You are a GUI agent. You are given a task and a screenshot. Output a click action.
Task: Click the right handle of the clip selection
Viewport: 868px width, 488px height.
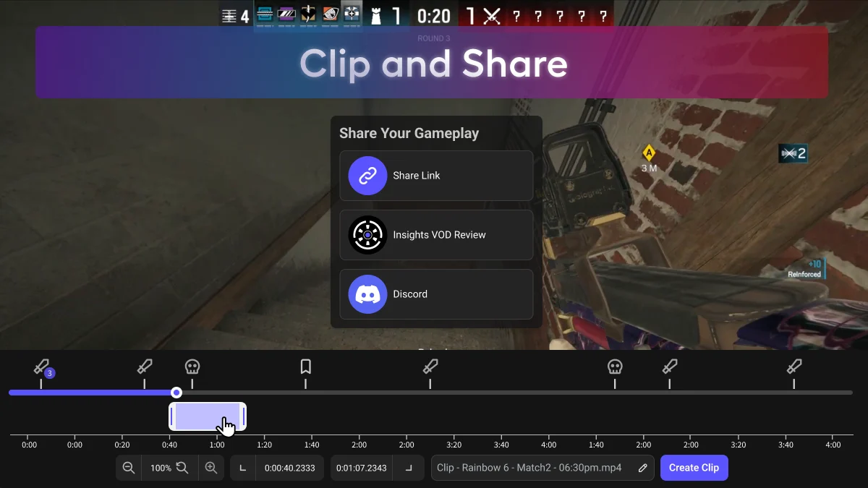(244, 416)
